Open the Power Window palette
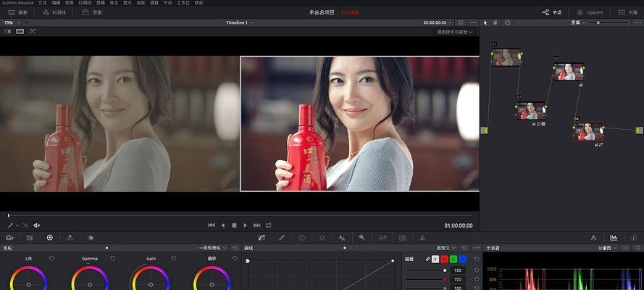The image size is (644, 290). pos(302,237)
